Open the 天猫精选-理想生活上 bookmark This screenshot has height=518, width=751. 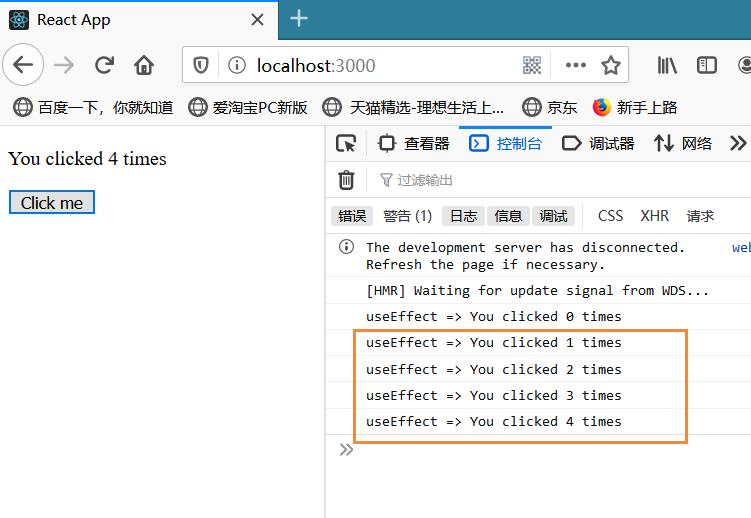tap(413, 107)
